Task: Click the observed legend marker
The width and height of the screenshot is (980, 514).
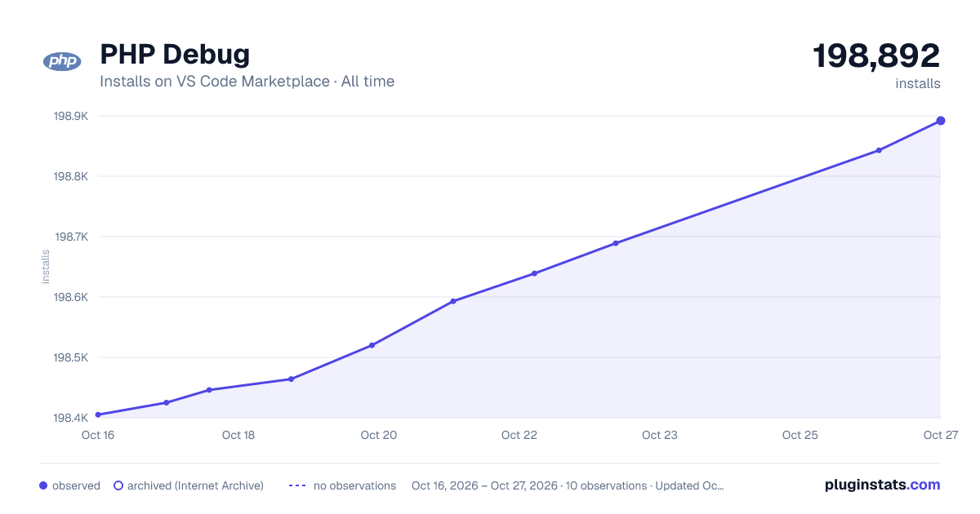Action: click(x=43, y=485)
